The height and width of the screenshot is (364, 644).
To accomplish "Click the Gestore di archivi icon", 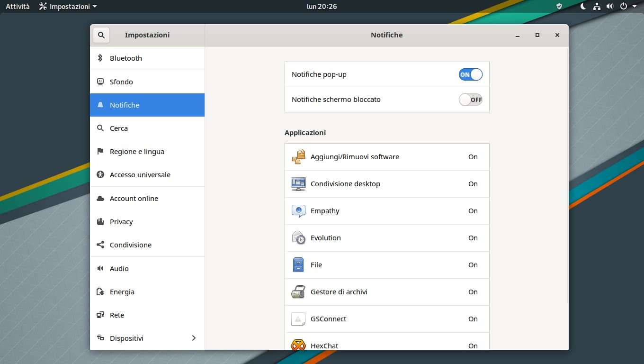I will (298, 292).
